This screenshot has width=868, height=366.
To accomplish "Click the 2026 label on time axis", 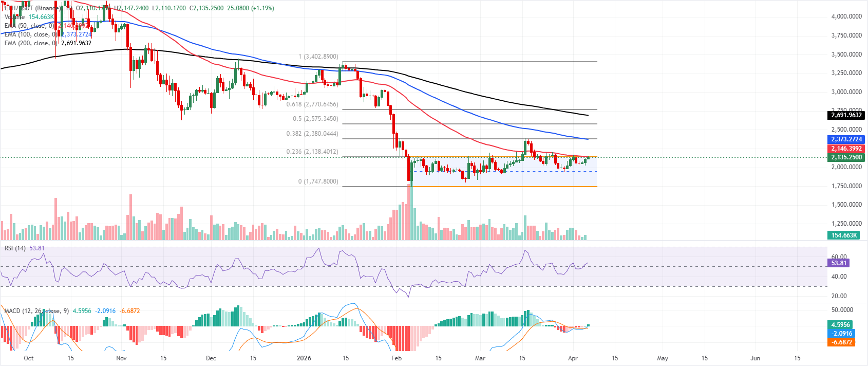I will pyautogui.click(x=304, y=358).
